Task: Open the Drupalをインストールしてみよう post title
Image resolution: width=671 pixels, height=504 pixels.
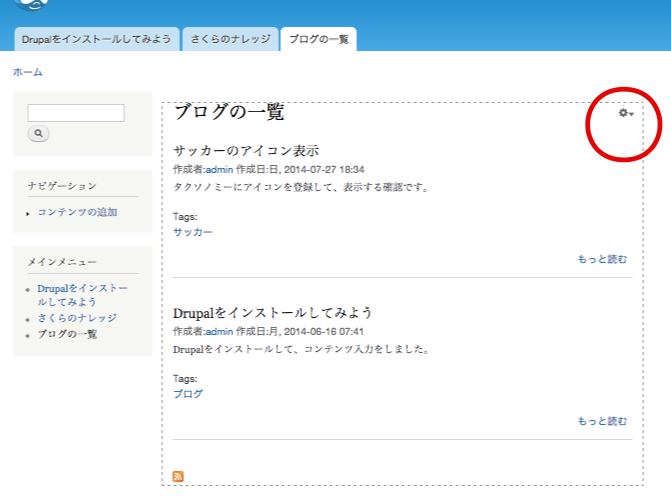Action: (x=273, y=312)
